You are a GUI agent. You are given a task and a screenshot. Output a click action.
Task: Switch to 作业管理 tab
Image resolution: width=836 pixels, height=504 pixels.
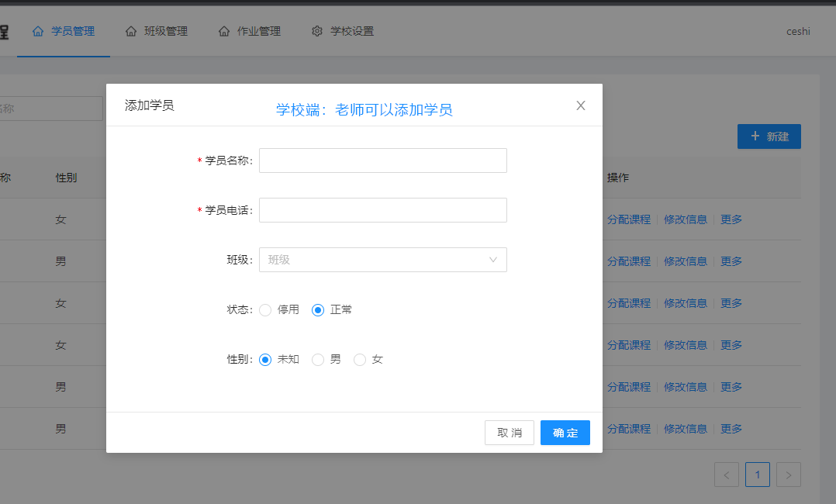(x=250, y=32)
